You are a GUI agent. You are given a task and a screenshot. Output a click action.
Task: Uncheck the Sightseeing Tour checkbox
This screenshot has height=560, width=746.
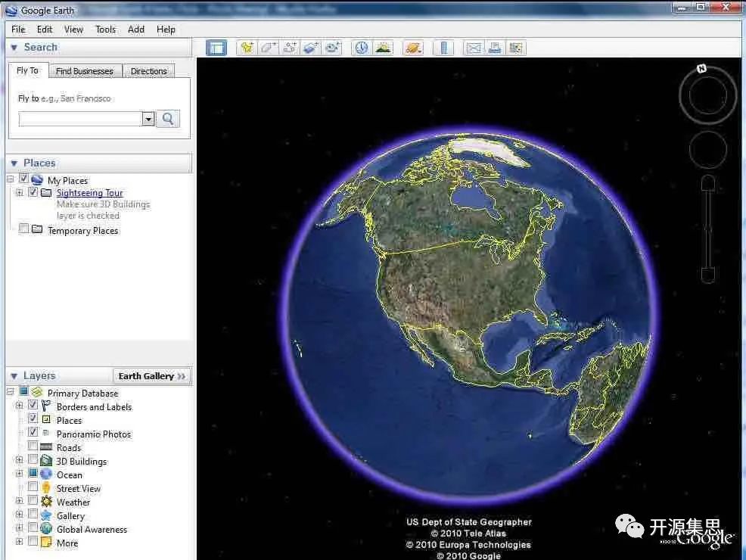(33, 192)
